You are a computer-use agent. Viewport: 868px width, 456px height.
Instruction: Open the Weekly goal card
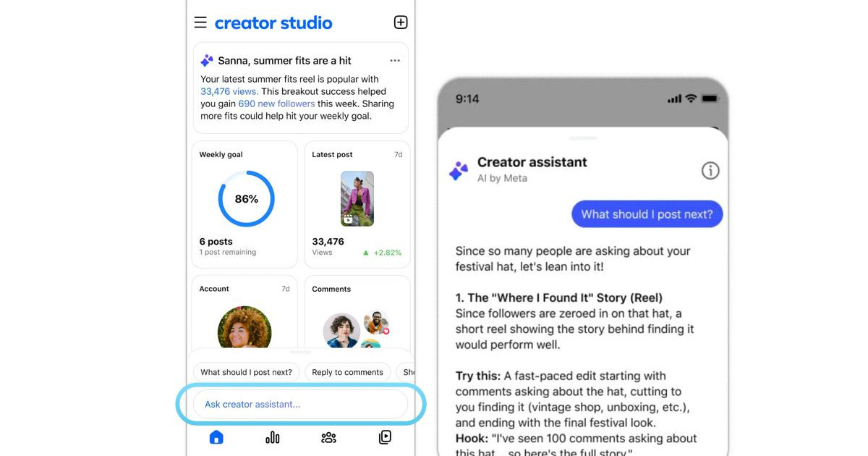pos(244,205)
